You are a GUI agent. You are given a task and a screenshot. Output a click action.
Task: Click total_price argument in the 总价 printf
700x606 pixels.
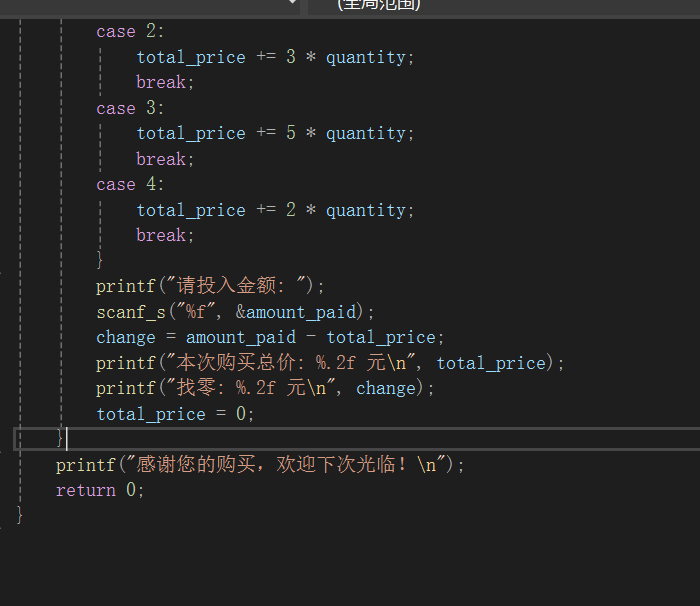(x=491, y=363)
